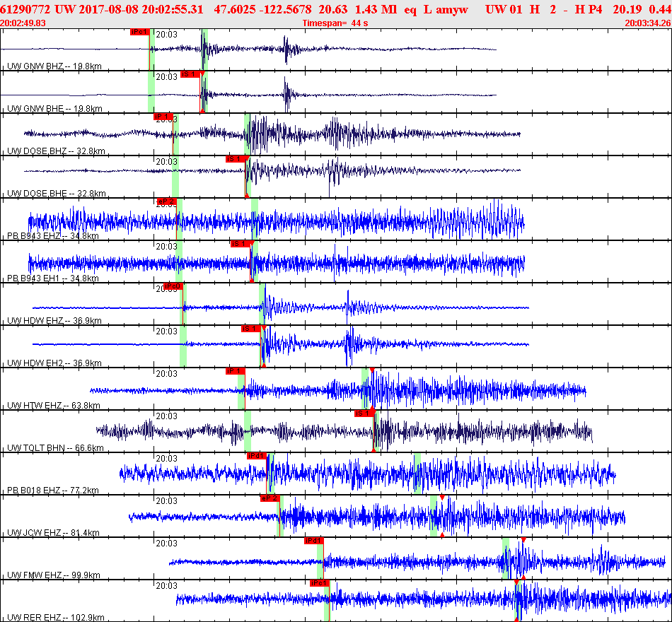Click the '20:02:49.83' start time label
The width and height of the screenshot is (672, 622).
click(x=23, y=23)
